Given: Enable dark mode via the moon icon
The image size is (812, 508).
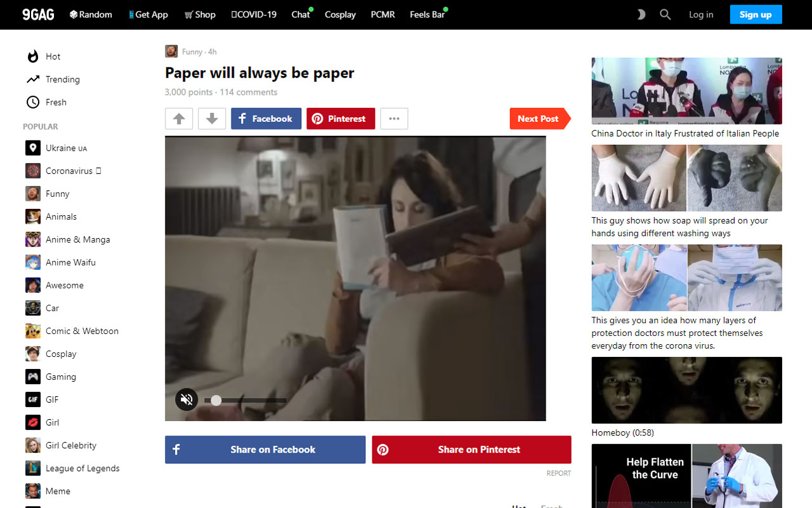Looking at the screenshot, I should (641, 14).
